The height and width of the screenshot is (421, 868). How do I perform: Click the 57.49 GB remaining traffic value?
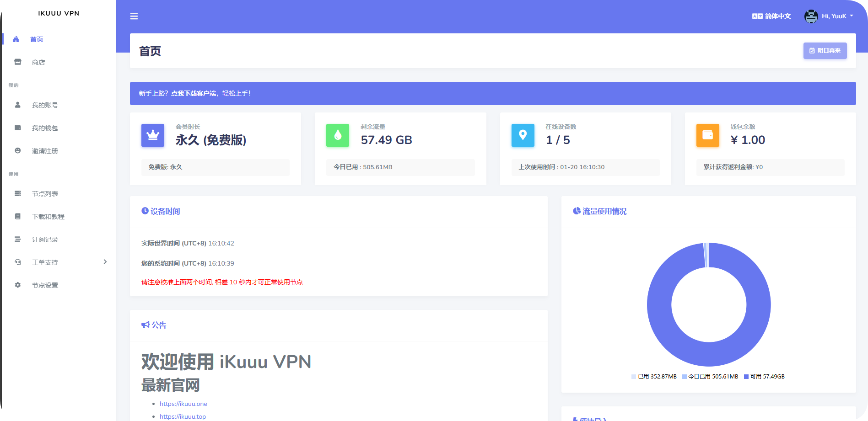387,140
